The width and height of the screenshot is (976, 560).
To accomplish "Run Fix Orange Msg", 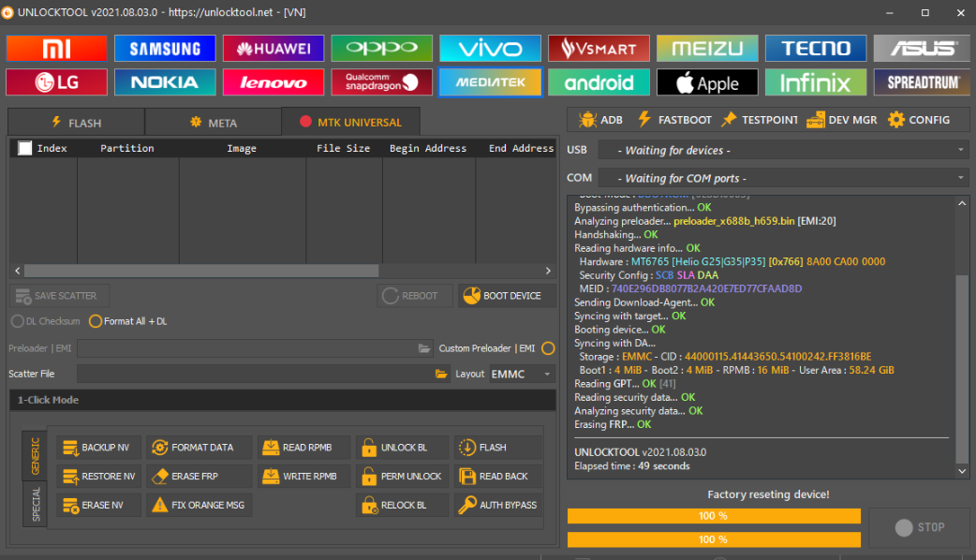I will [200, 505].
